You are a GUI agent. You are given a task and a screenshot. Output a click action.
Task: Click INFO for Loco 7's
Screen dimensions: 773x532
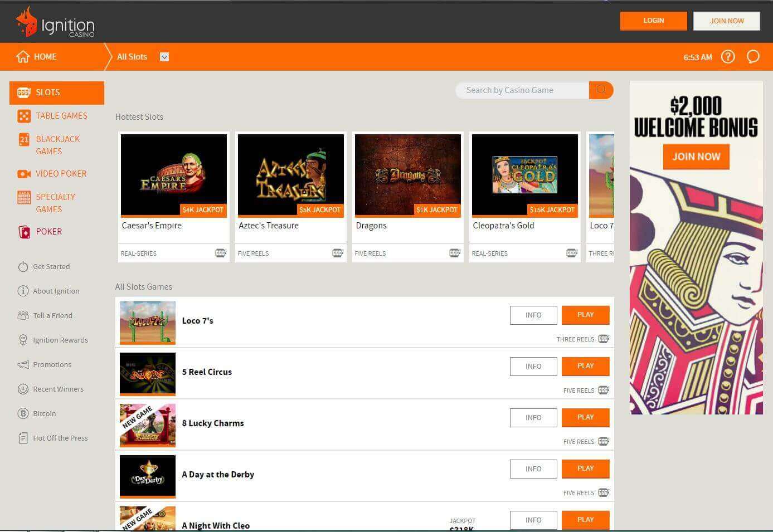coord(533,315)
